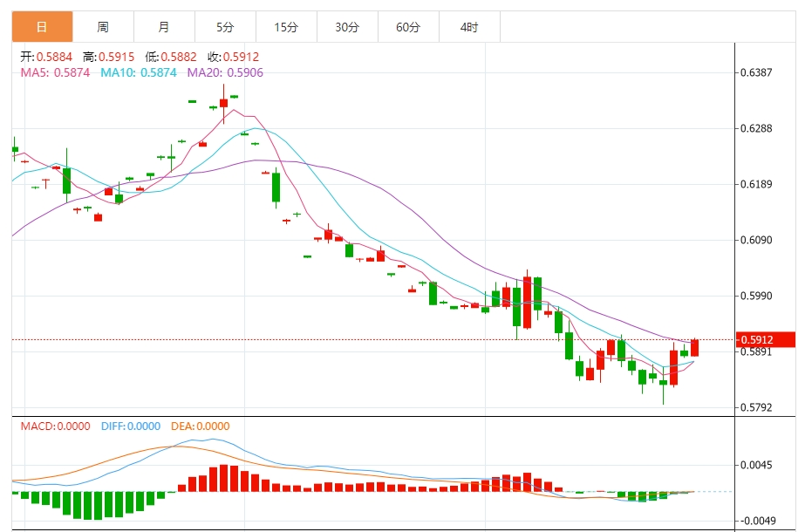Switch to the 周 weekly tab
This screenshot has width=805, height=532.
coord(103,27)
